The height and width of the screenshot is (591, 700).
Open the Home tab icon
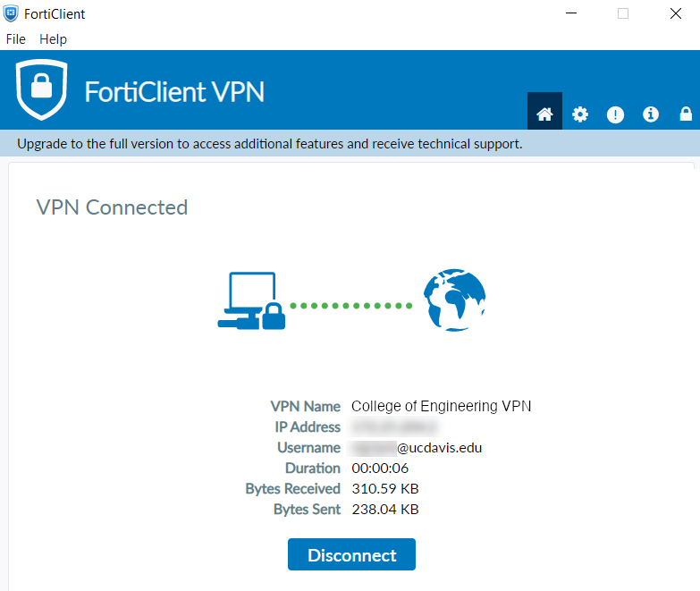click(544, 114)
